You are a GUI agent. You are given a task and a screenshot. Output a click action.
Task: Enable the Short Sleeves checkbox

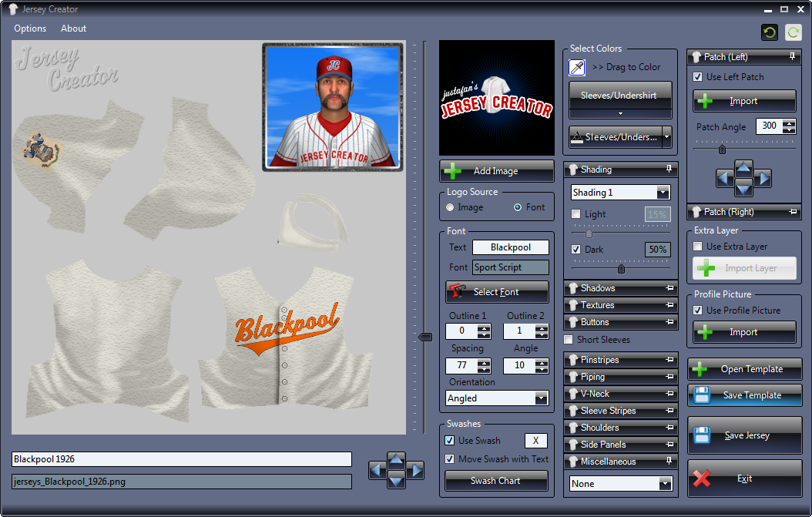(x=569, y=340)
